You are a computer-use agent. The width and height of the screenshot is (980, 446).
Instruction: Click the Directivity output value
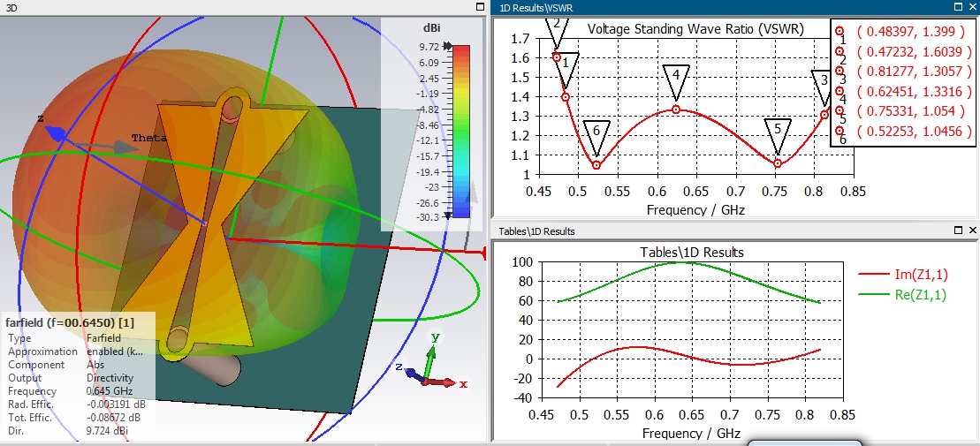coord(110,378)
